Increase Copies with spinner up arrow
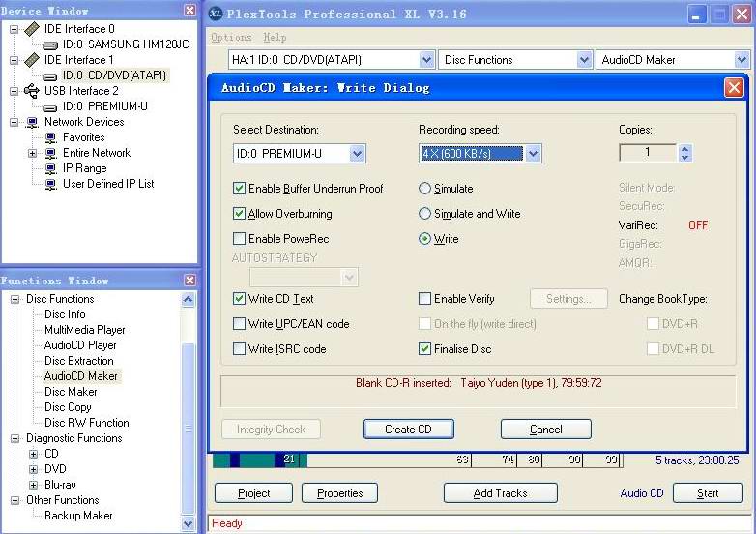 pyautogui.click(x=684, y=149)
